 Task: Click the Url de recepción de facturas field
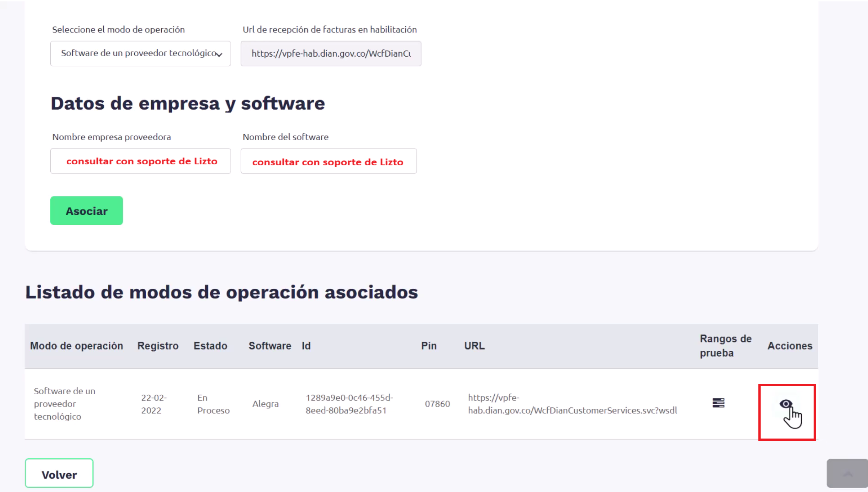[331, 53]
